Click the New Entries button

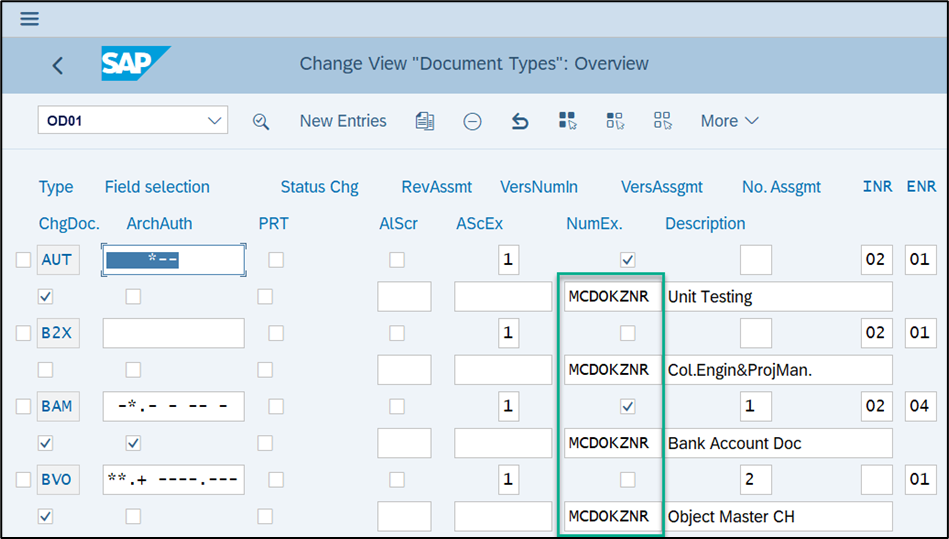click(x=343, y=121)
